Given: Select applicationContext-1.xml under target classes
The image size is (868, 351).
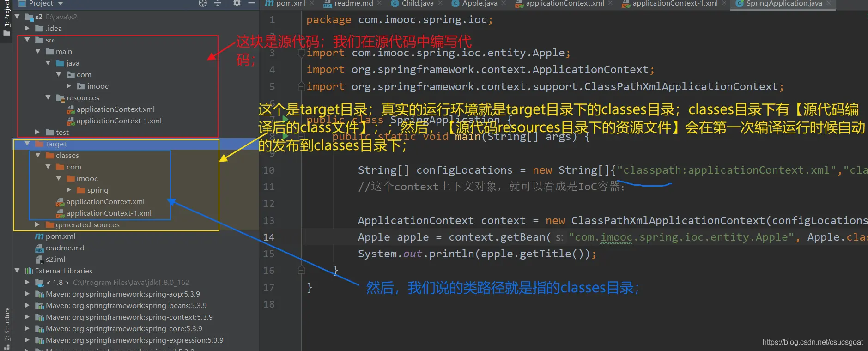Looking at the screenshot, I should 109,213.
